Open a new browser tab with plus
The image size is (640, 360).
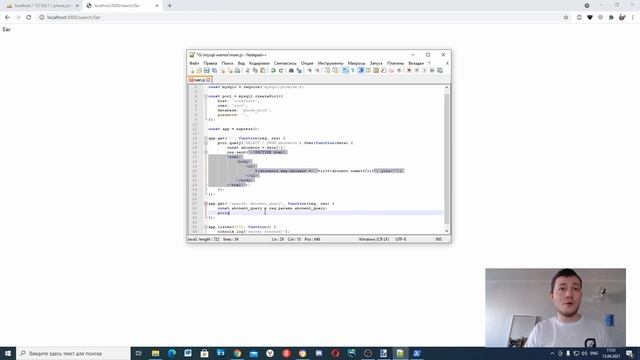click(x=170, y=6)
